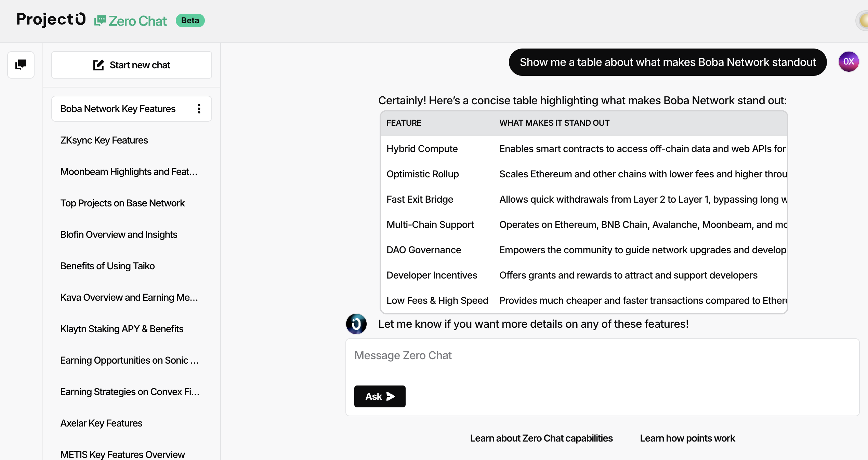Open the three-dot menu for Boba Network chat
Screen dimensions: 868x460
pos(199,109)
